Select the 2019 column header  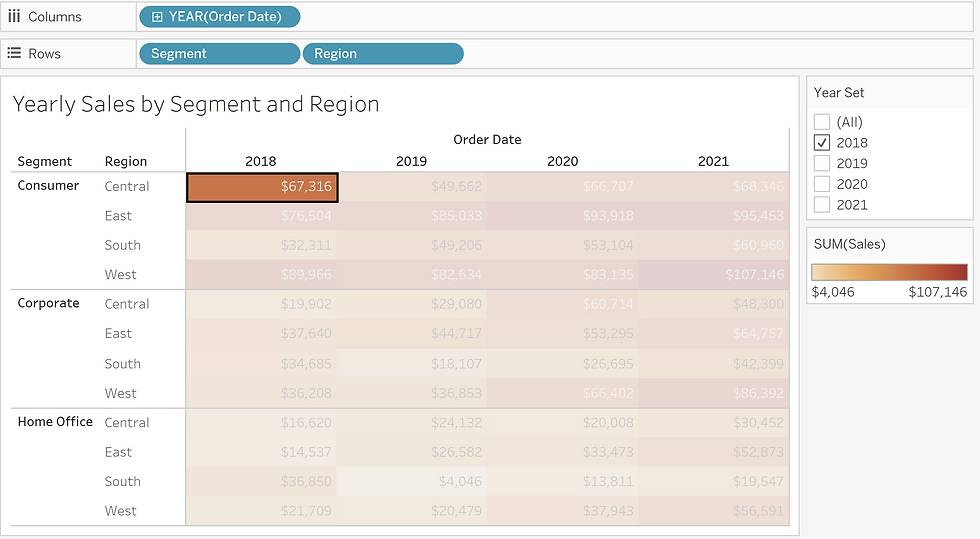point(411,161)
